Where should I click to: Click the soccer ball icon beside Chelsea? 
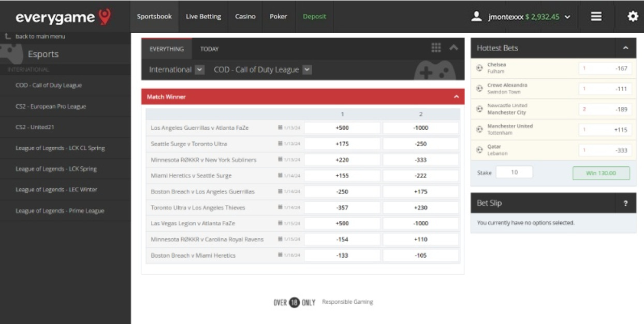[479, 68]
